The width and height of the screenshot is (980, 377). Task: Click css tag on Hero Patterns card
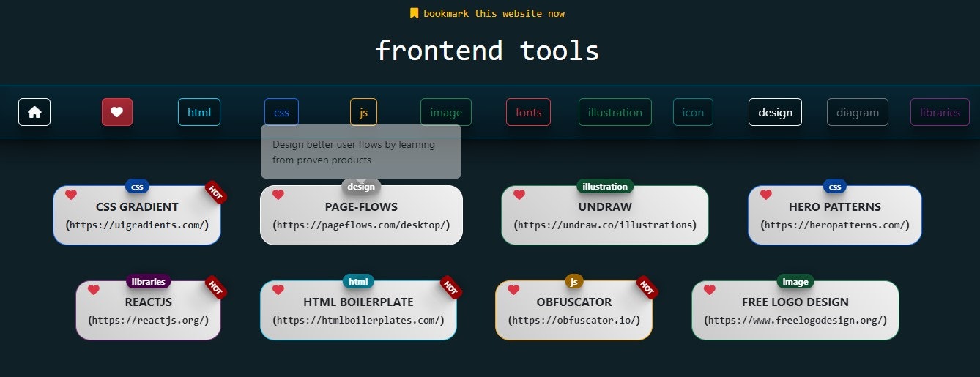pos(835,186)
